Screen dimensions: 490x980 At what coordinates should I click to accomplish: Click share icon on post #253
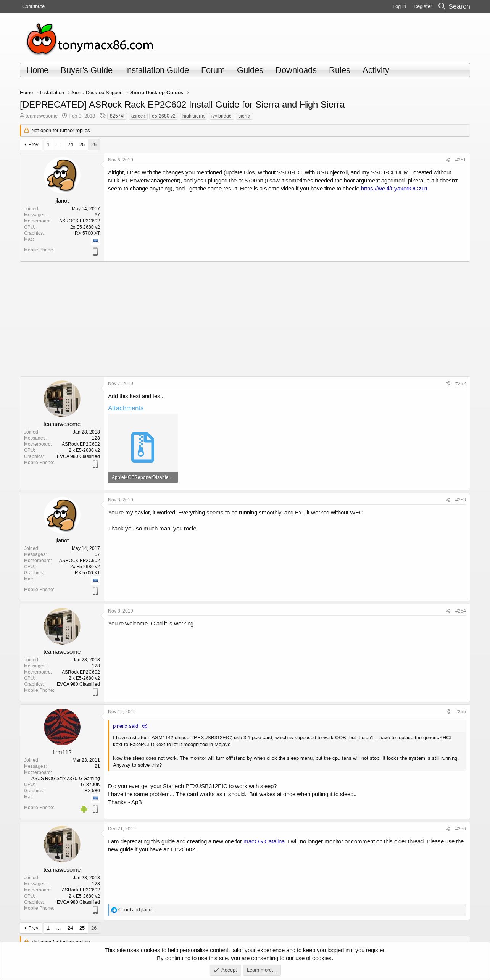448,500
